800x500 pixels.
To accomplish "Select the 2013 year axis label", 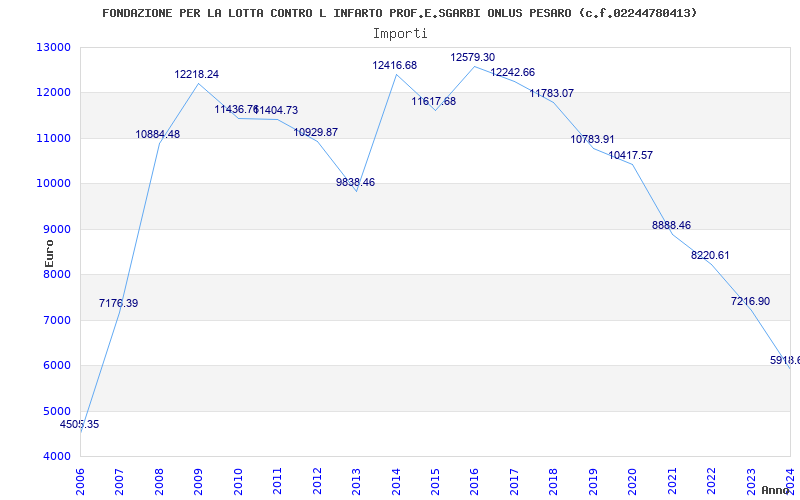I will [x=356, y=482].
